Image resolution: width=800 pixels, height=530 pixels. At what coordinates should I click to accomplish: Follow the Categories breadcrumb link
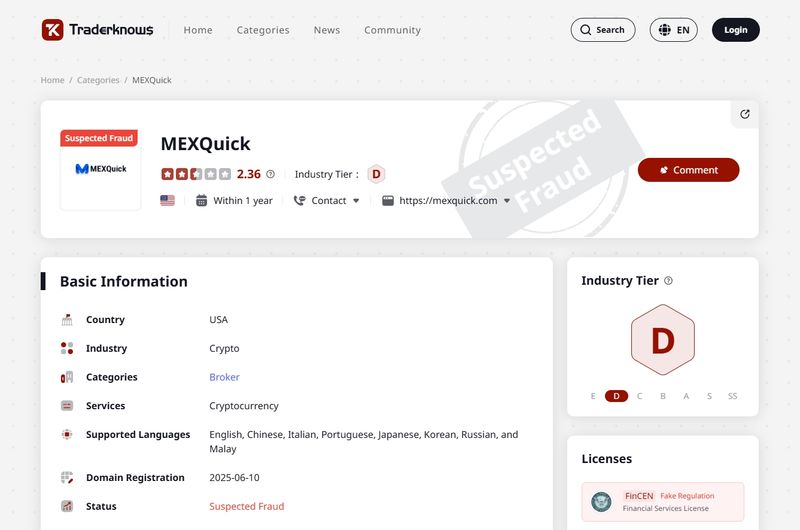[x=98, y=80]
